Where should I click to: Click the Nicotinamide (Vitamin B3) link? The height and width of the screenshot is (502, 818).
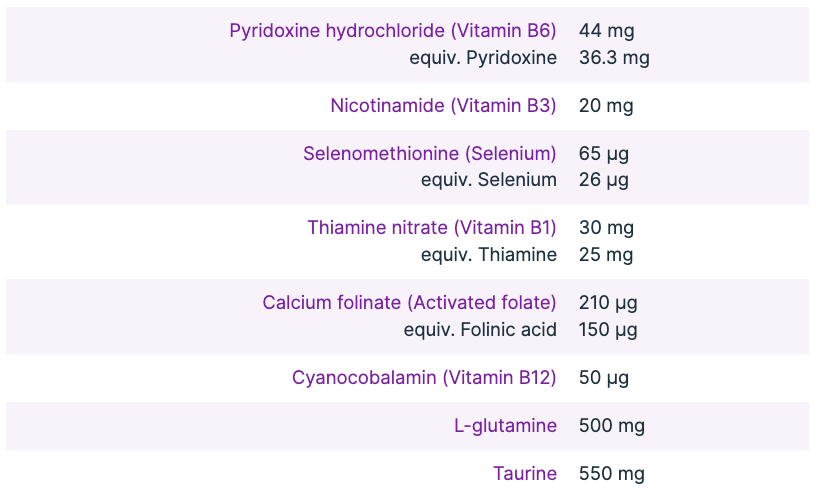pyautogui.click(x=443, y=106)
